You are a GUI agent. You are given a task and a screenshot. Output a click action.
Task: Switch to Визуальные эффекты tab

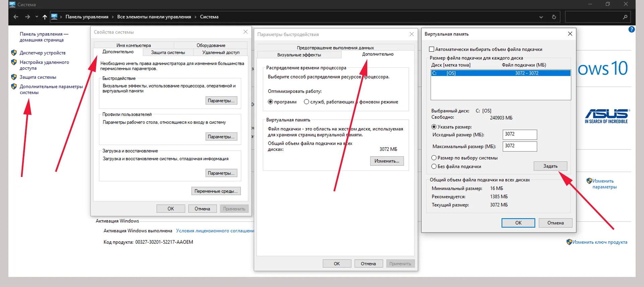coord(299,55)
